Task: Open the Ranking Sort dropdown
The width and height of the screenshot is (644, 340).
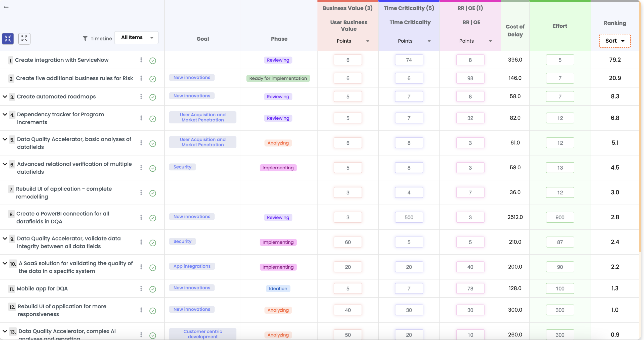Action: coord(615,41)
